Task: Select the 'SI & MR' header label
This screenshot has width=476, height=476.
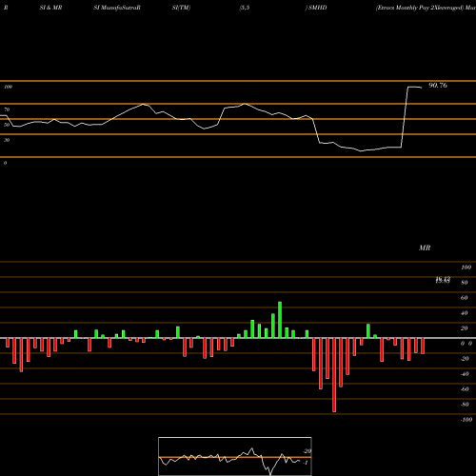Action: click(x=50, y=8)
